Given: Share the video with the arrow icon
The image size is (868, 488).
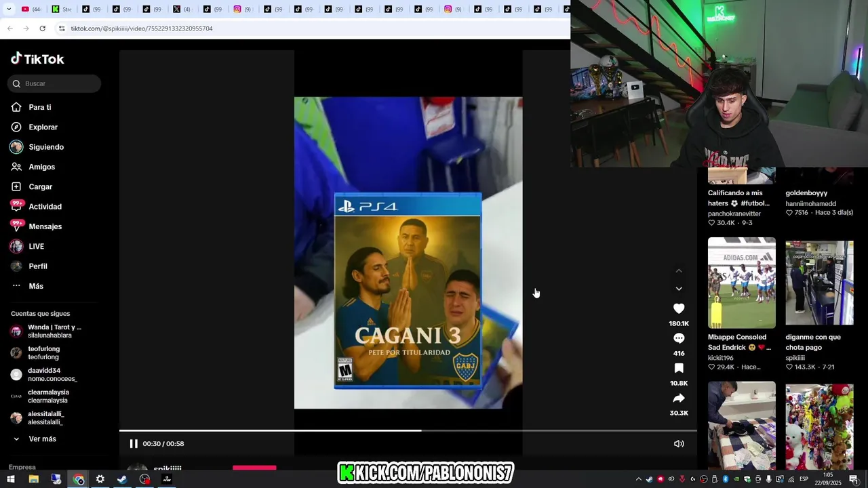Looking at the screenshot, I should pyautogui.click(x=679, y=398).
